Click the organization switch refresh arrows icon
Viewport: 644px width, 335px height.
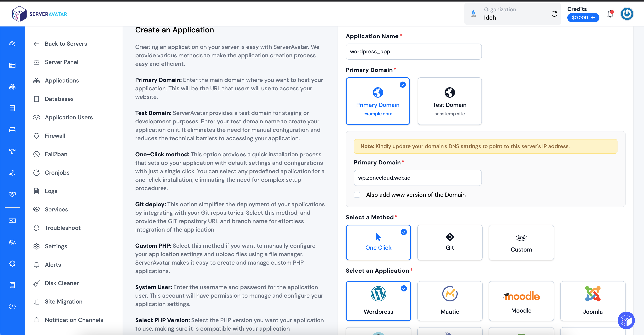tap(554, 14)
